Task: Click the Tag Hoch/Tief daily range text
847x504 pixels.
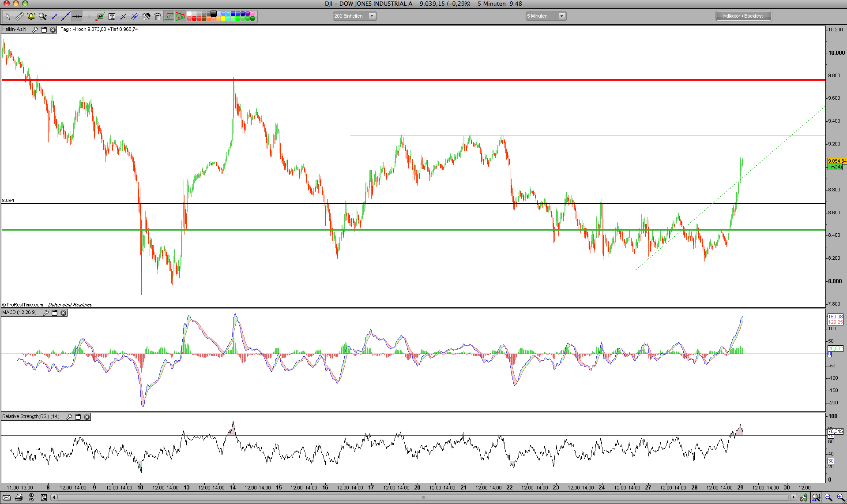Action: click(99, 30)
